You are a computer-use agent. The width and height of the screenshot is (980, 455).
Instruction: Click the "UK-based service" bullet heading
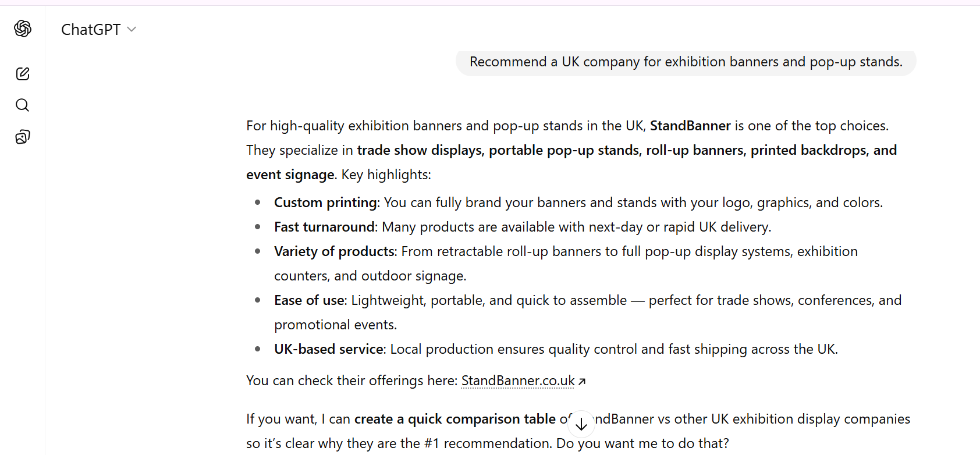329,349
